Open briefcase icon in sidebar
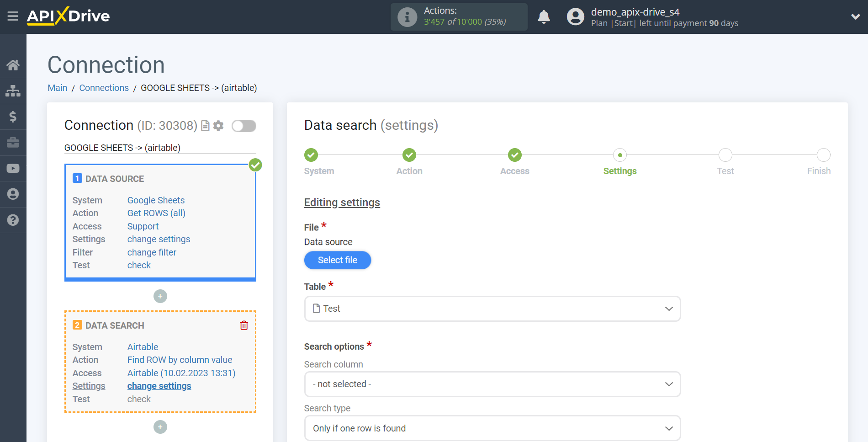Screen dimensions: 868x442 click(13, 143)
